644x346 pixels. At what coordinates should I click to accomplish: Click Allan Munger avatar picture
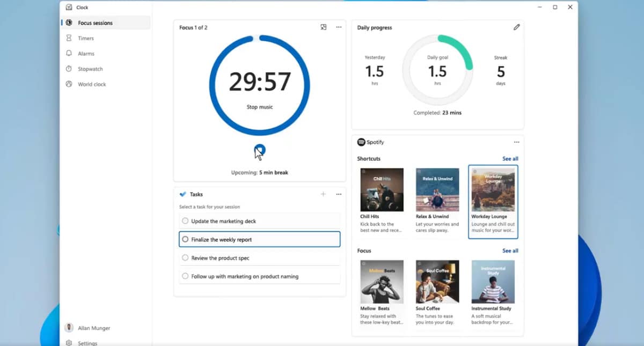coord(69,328)
